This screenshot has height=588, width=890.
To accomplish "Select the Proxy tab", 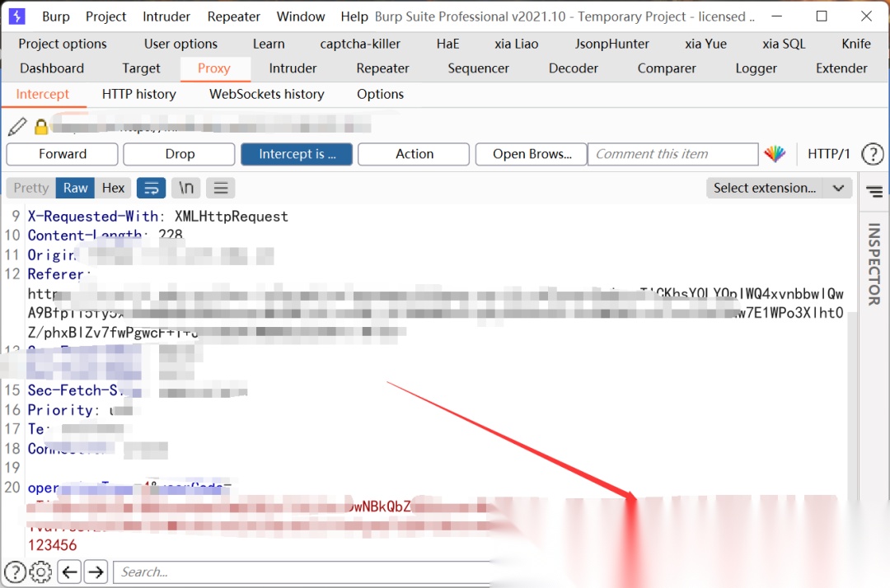I will click(x=214, y=68).
